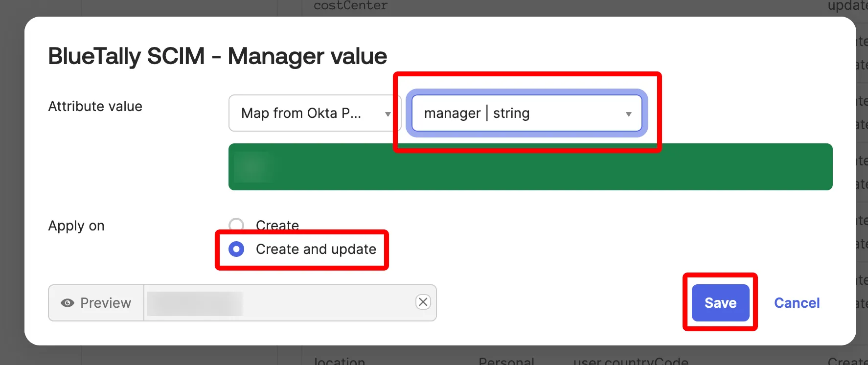Select the 'Create and update' radio option
The height and width of the screenshot is (365, 868).
tap(236, 249)
